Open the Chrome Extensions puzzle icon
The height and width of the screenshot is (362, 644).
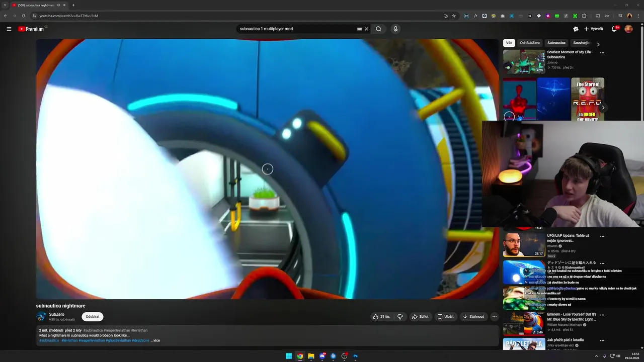[584, 16]
